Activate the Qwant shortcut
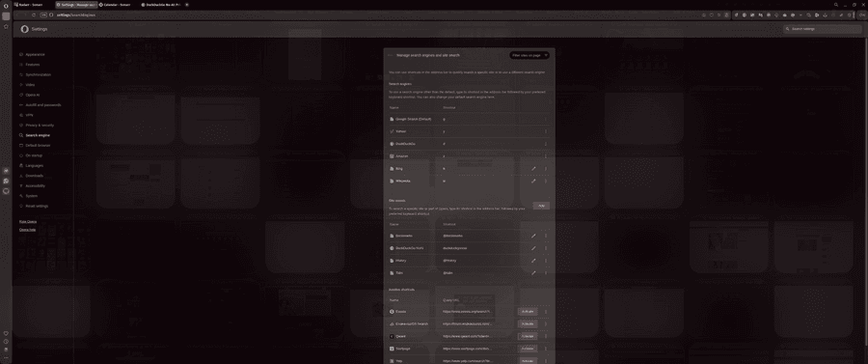This screenshot has height=364, width=868. (x=528, y=336)
